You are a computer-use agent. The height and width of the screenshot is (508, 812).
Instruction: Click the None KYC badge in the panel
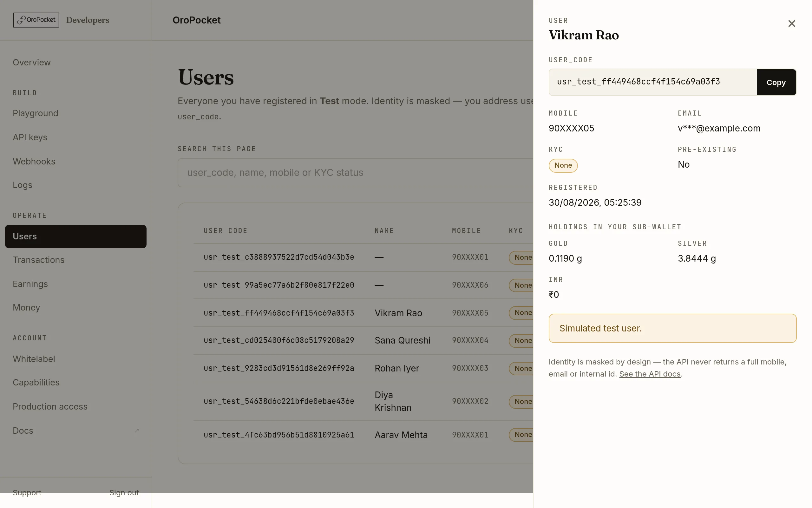(563, 166)
